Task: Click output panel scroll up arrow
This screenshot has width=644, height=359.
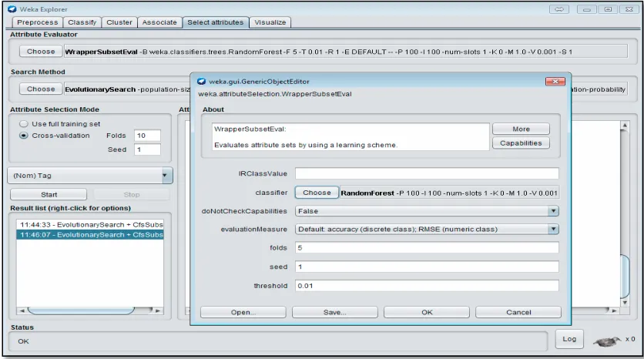Action: (x=624, y=126)
